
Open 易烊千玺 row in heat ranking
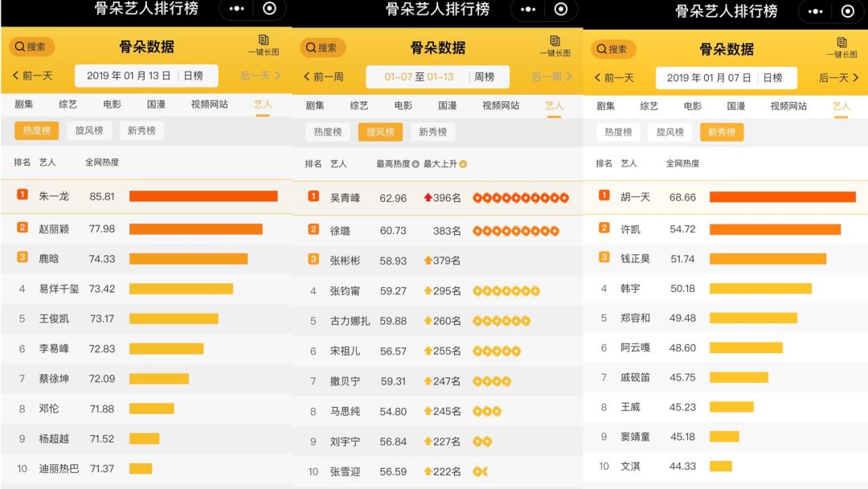tap(146, 289)
